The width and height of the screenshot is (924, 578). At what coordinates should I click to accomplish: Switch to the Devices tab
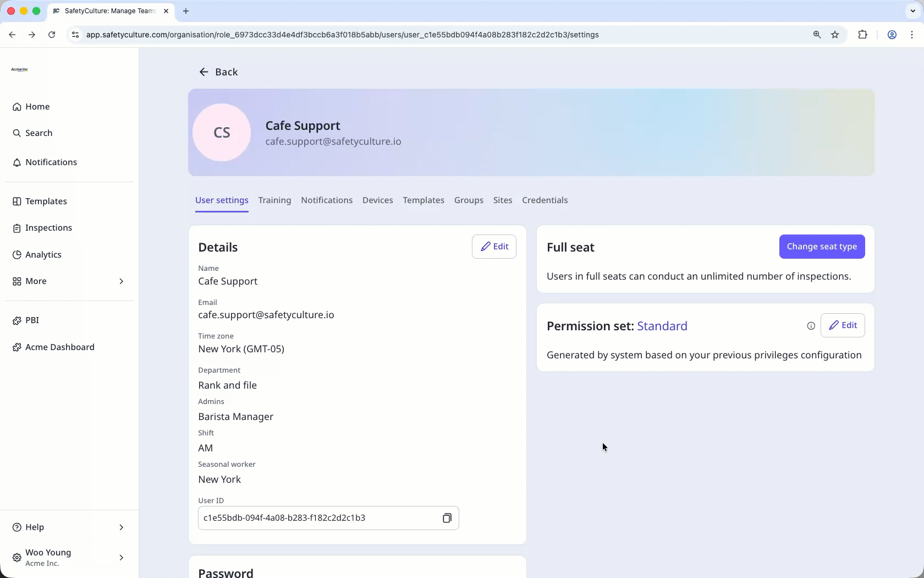point(378,200)
